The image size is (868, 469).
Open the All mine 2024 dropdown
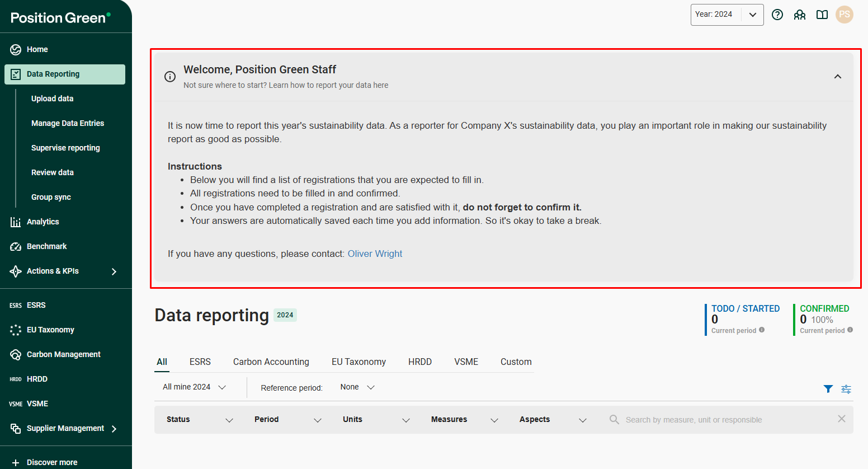click(x=194, y=387)
